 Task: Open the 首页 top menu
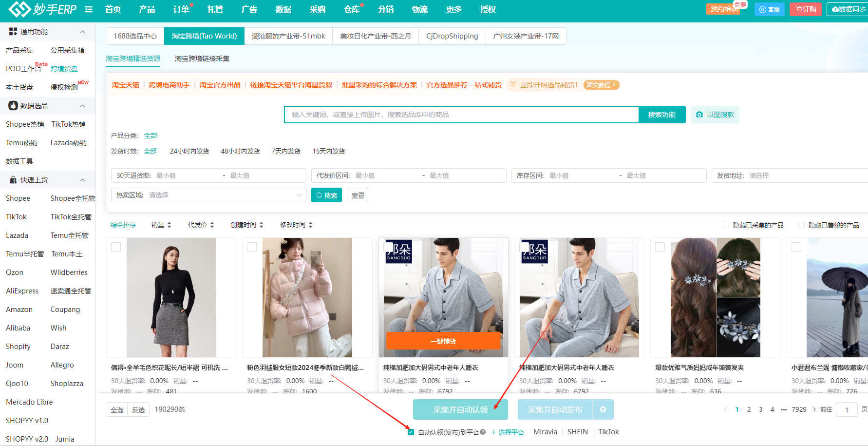click(113, 9)
